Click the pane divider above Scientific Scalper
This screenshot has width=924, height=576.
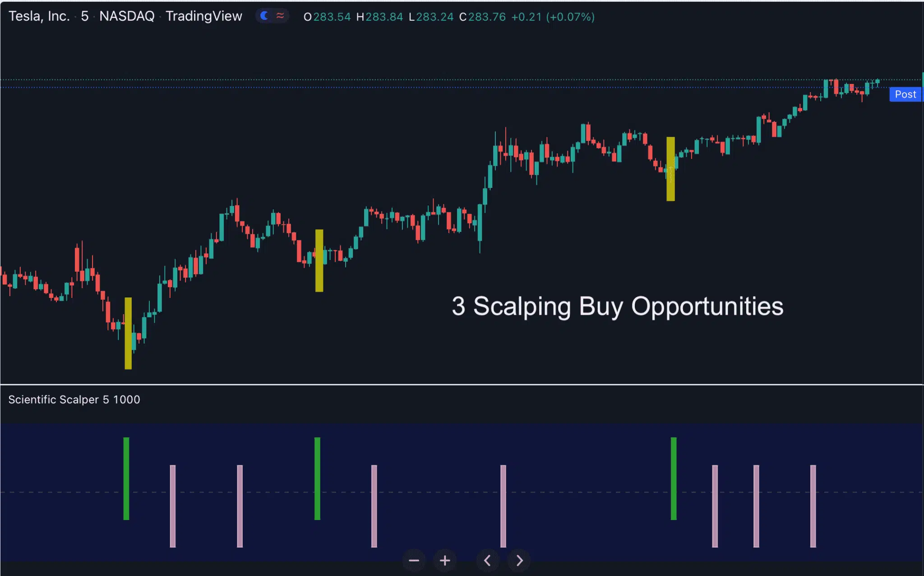[462, 385]
